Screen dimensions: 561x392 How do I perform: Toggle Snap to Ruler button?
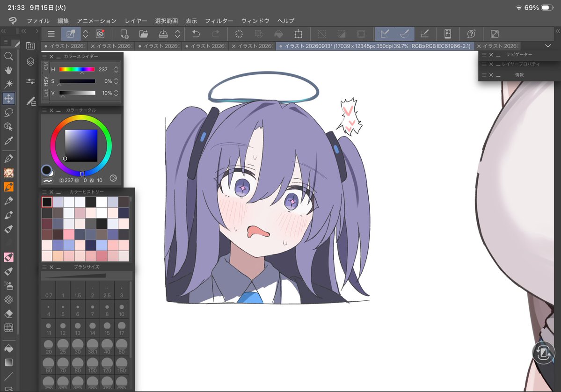pos(385,34)
